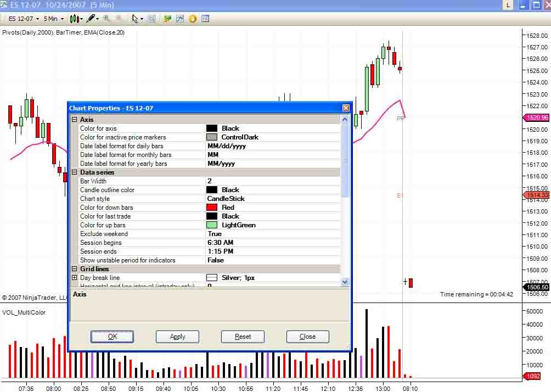The width and height of the screenshot is (551, 392).
Task: Select the pointer cursor tool
Action: 135,19
